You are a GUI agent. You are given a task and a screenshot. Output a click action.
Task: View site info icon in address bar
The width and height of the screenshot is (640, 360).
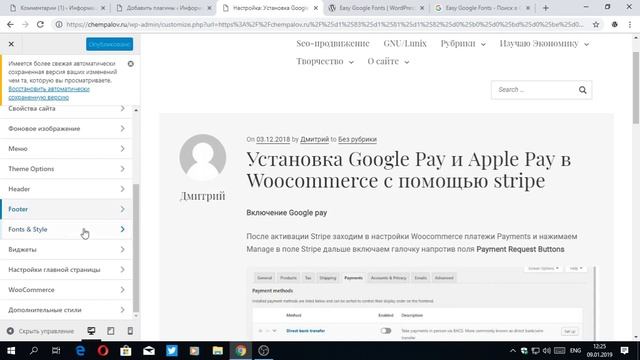point(59,24)
